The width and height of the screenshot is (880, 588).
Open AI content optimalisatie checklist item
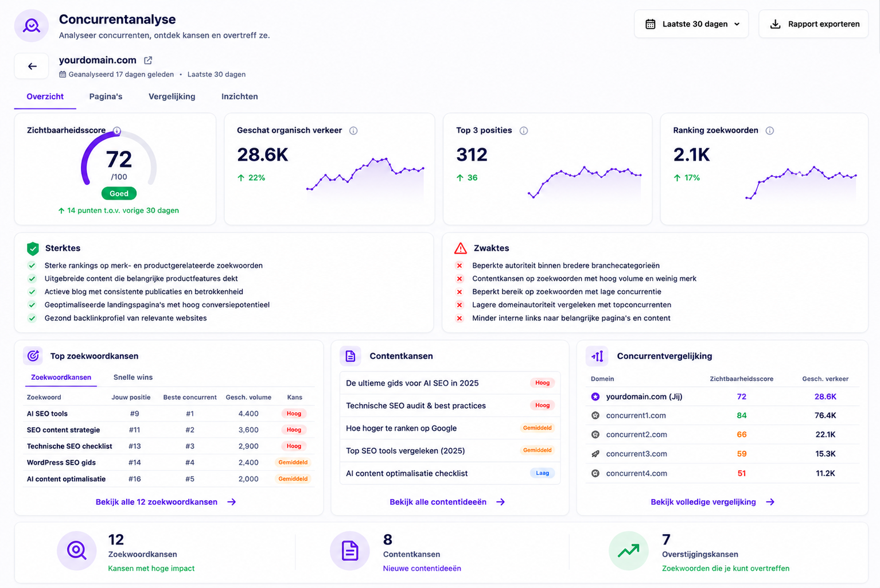(x=450, y=473)
